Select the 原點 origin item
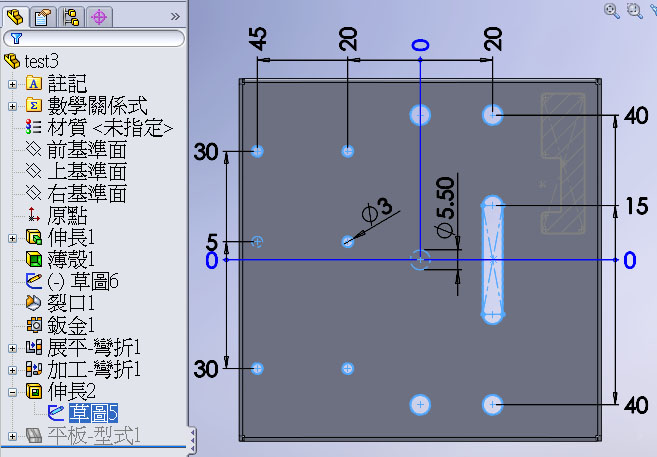Viewport: 657px width, 457px height. coord(67,216)
